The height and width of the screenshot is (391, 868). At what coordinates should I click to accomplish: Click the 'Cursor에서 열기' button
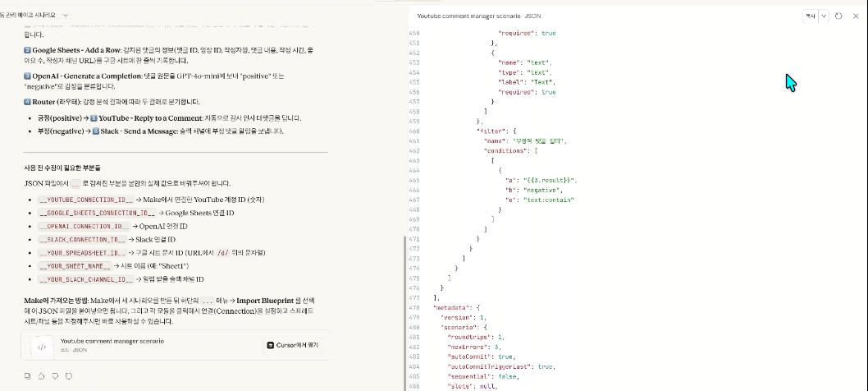click(x=293, y=345)
